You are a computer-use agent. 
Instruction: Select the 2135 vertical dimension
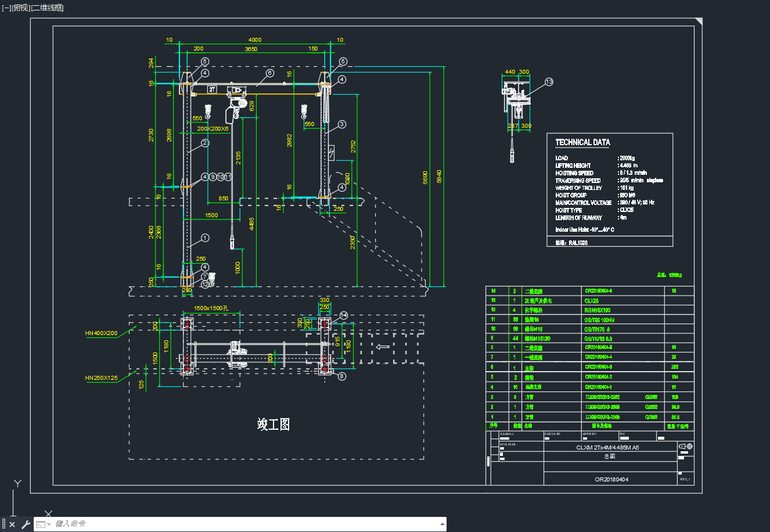(238, 158)
